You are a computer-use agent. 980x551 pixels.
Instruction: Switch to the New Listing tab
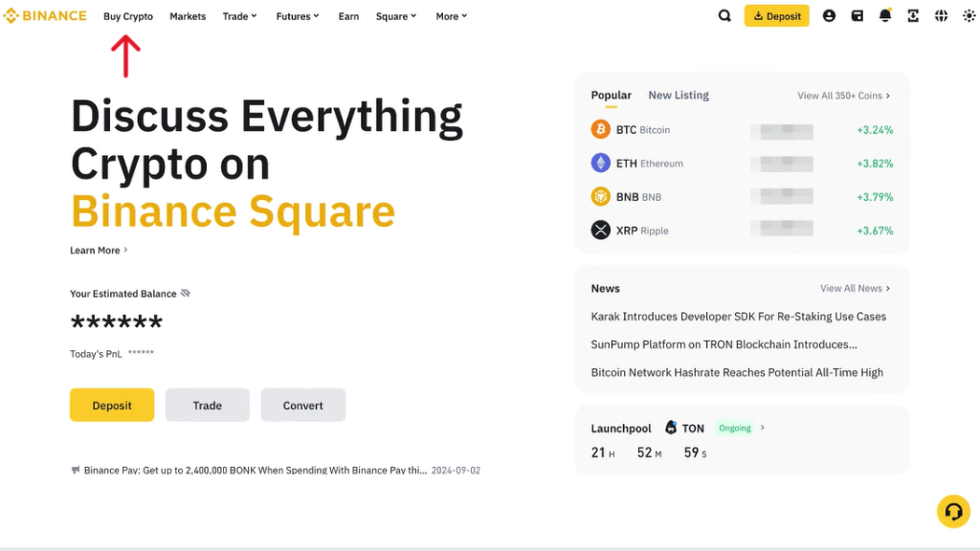[679, 95]
